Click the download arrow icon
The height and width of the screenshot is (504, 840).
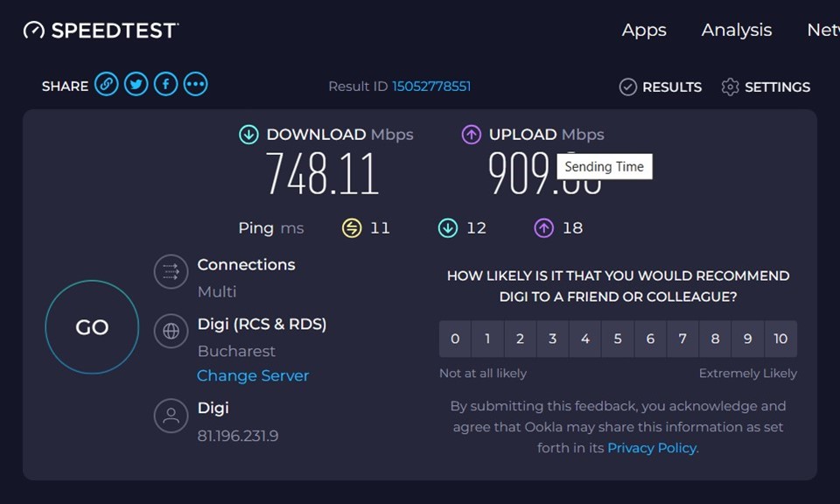tap(248, 135)
